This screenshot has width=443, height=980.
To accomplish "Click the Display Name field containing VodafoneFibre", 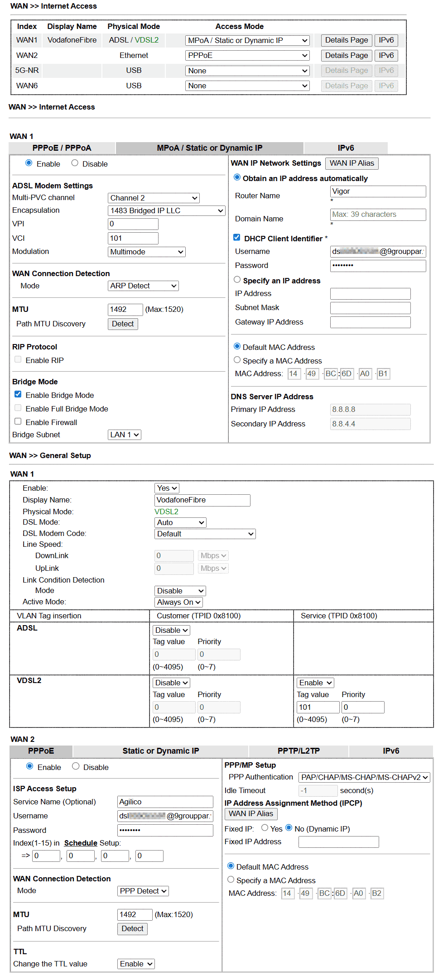I will tap(202, 500).
